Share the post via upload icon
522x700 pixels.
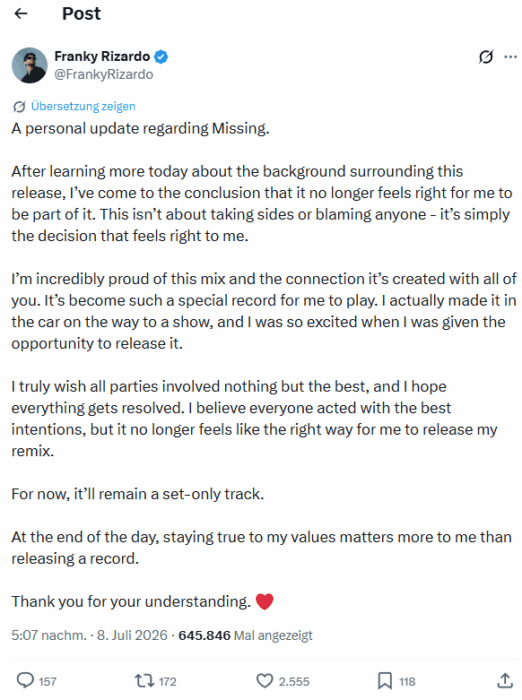click(505, 680)
